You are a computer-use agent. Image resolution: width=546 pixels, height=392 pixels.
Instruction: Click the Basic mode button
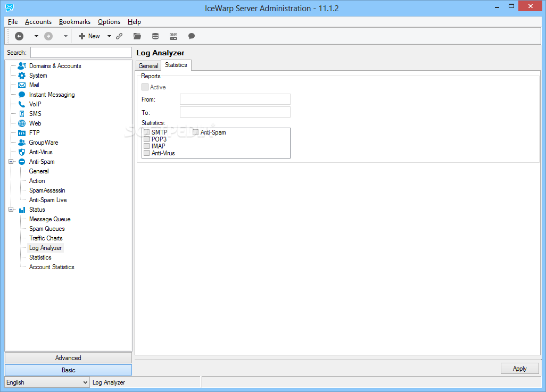68,370
